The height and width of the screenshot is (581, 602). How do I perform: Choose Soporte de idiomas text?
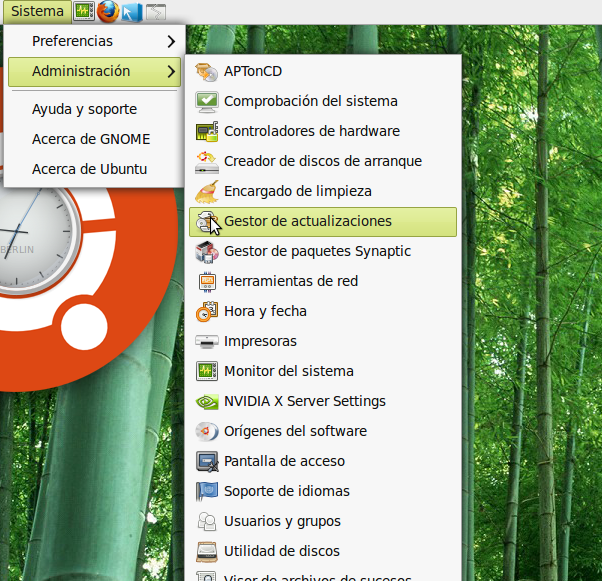(287, 491)
